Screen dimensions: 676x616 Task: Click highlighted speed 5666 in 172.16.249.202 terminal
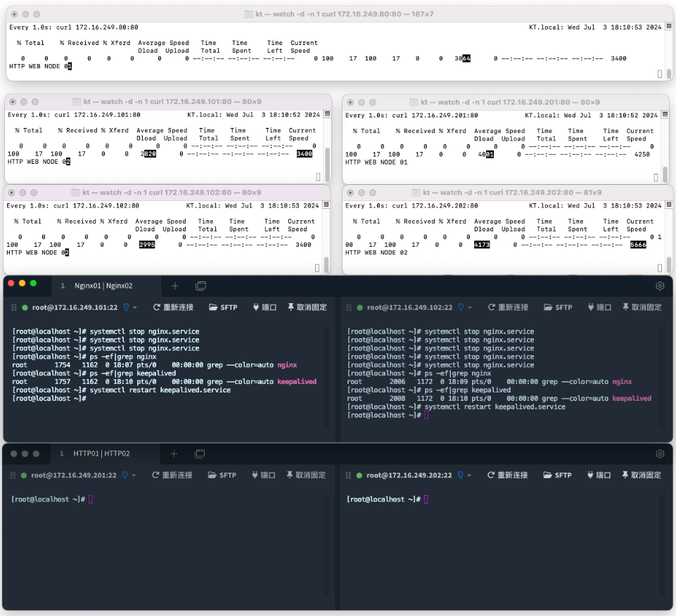point(638,245)
